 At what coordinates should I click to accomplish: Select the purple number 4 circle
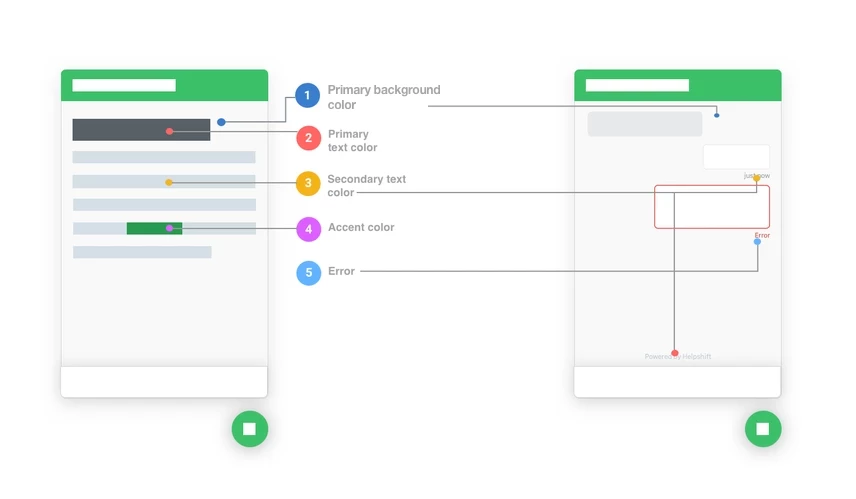[308, 229]
